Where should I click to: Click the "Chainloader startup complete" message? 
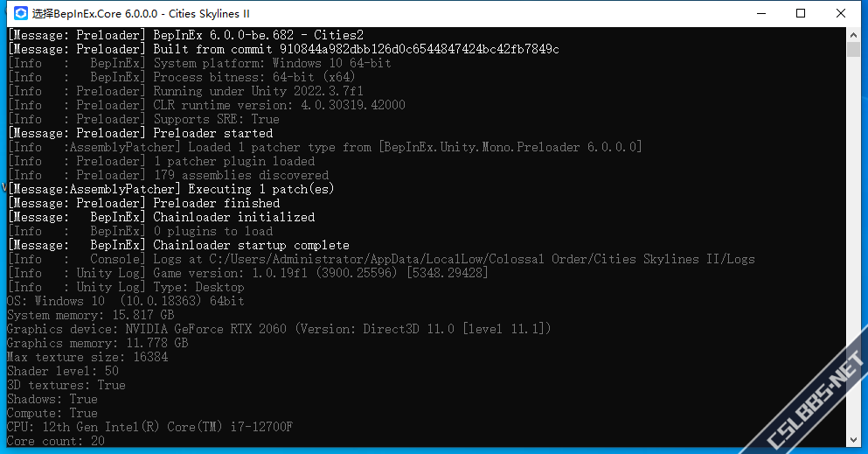click(x=251, y=245)
